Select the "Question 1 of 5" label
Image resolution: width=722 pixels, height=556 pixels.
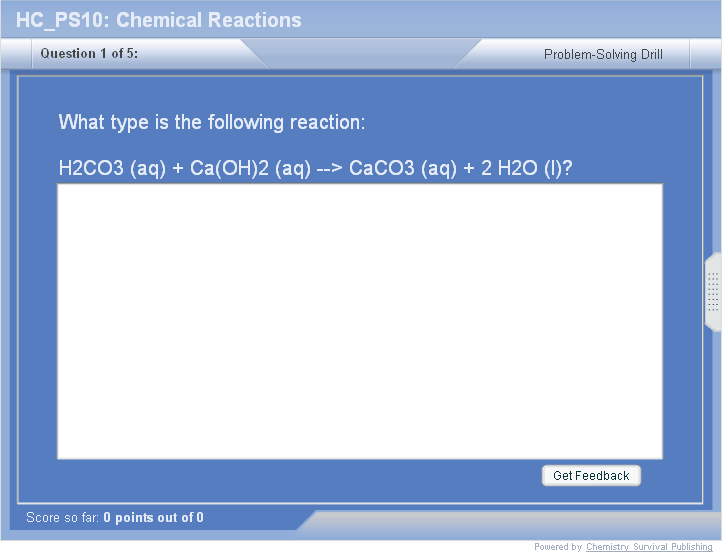click(89, 54)
